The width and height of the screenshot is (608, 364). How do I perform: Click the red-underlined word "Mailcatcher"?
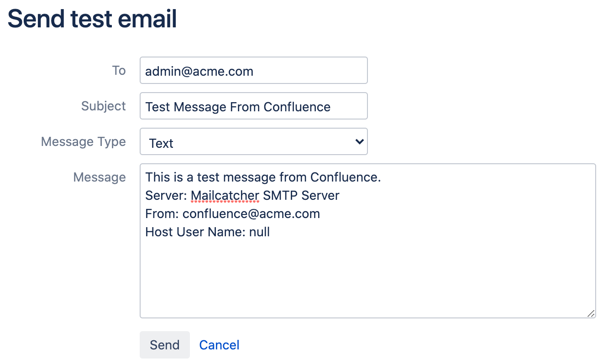pos(225,196)
